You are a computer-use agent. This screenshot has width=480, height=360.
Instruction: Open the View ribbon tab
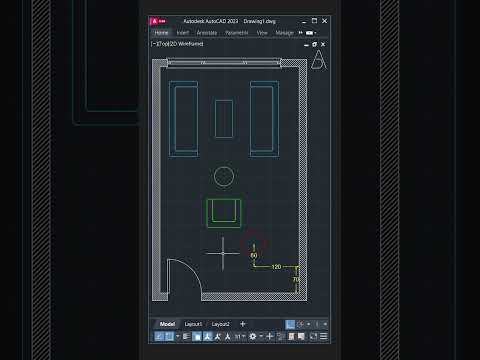[x=262, y=33]
